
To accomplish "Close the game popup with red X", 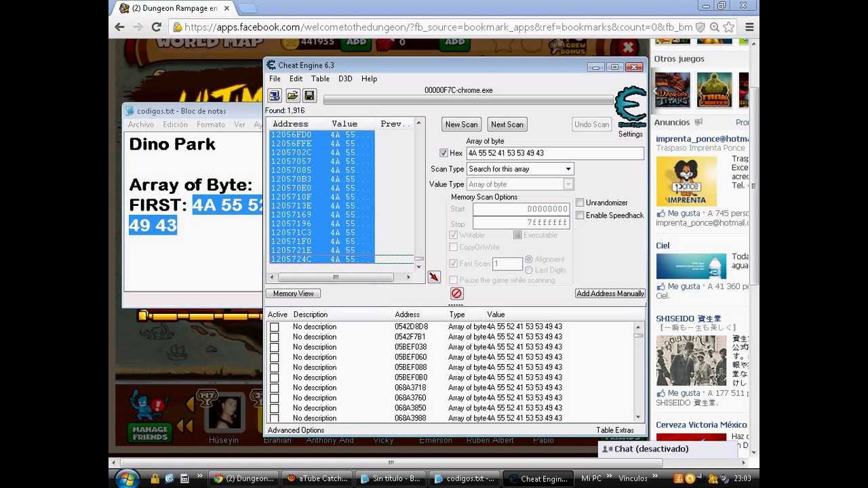I will 628,47.
